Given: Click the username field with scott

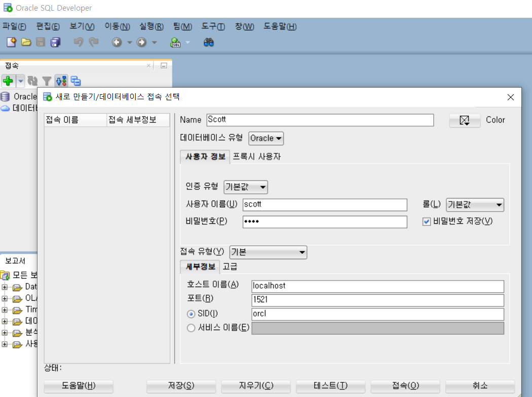Looking at the screenshot, I should [x=325, y=205].
